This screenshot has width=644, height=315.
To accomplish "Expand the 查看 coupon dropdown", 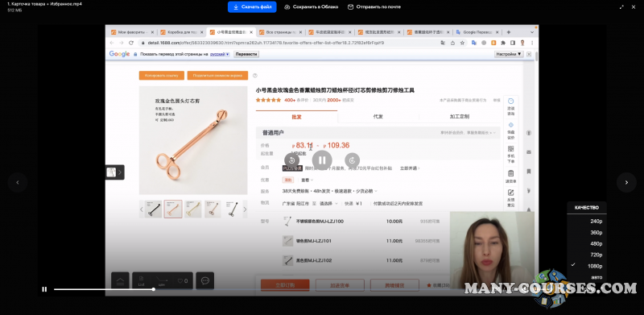I will point(307,180).
